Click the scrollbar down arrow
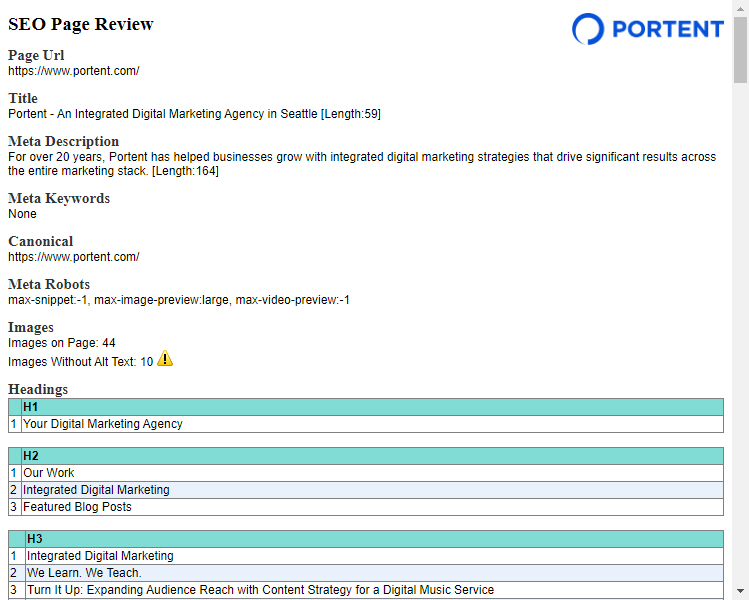 [x=740, y=591]
